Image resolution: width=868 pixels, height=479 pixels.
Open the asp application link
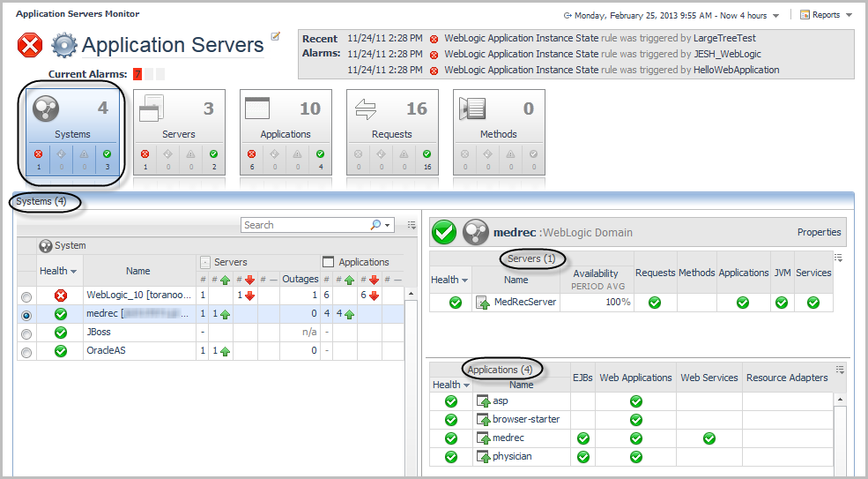501,400
